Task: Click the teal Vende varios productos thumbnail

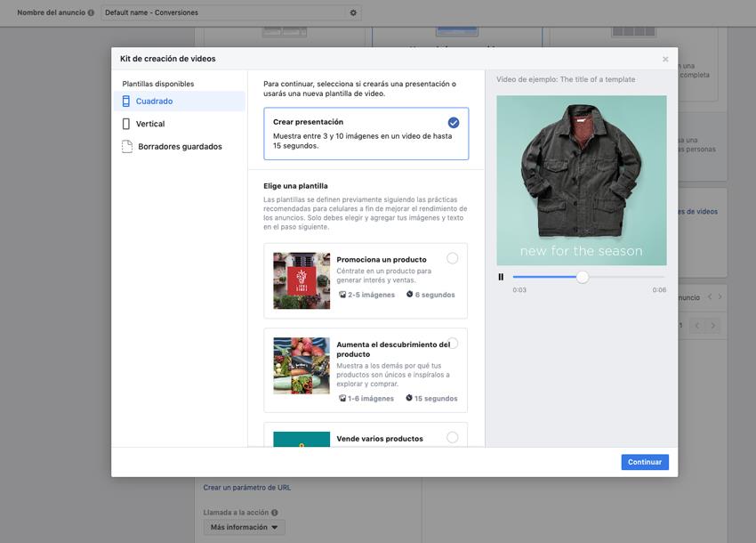Action: (x=302, y=439)
